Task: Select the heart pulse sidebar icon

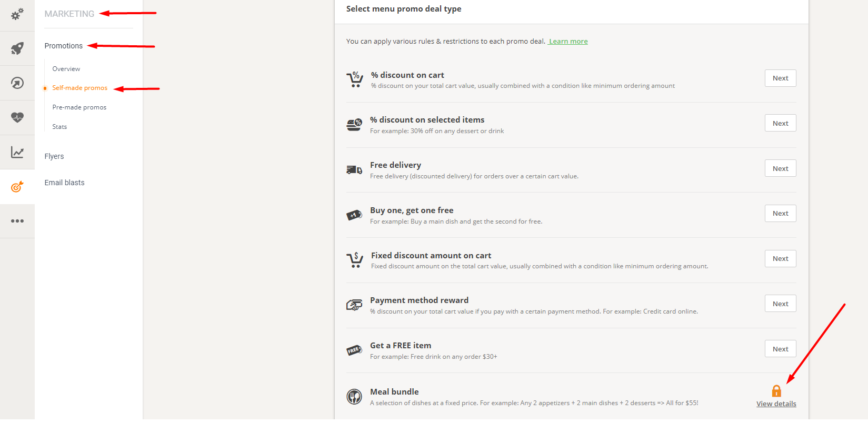Action: point(17,117)
